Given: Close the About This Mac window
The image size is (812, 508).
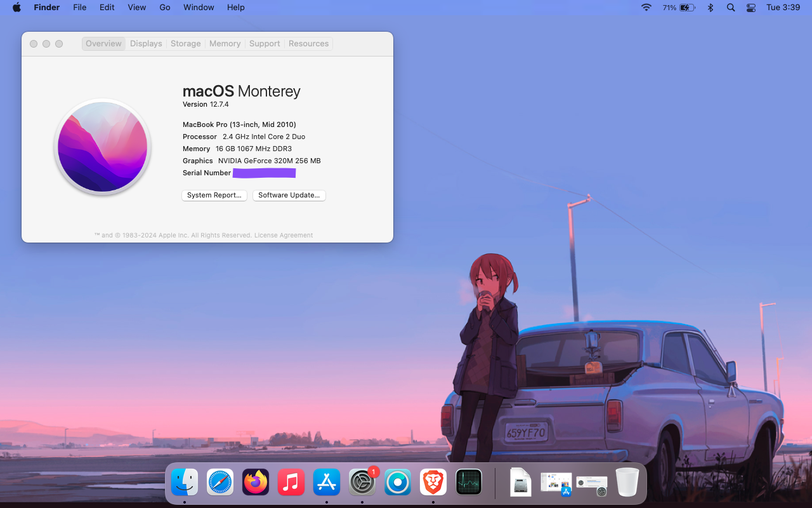Looking at the screenshot, I should 34,44.
